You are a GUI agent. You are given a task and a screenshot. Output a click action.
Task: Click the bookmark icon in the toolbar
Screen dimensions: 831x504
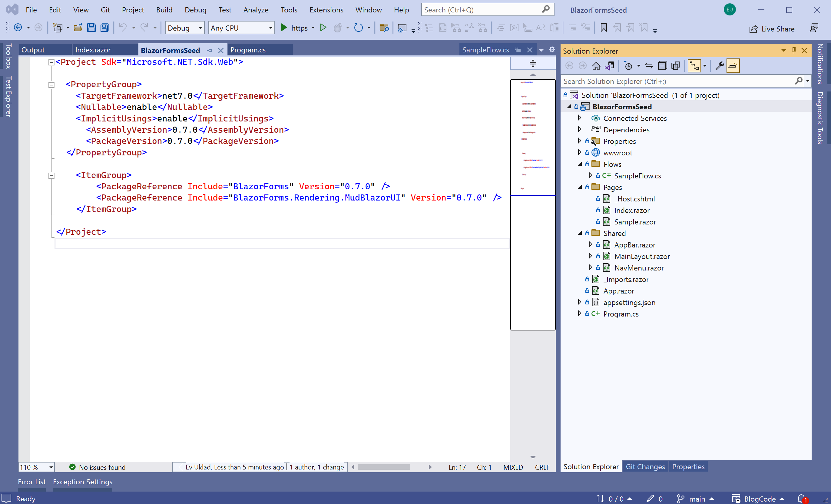[x=604, y=28]
